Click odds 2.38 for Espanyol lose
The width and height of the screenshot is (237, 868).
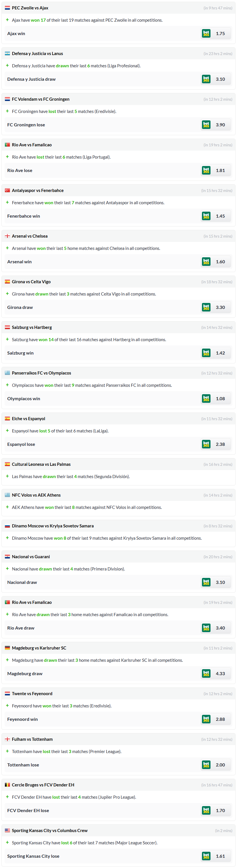click(220, 444)
